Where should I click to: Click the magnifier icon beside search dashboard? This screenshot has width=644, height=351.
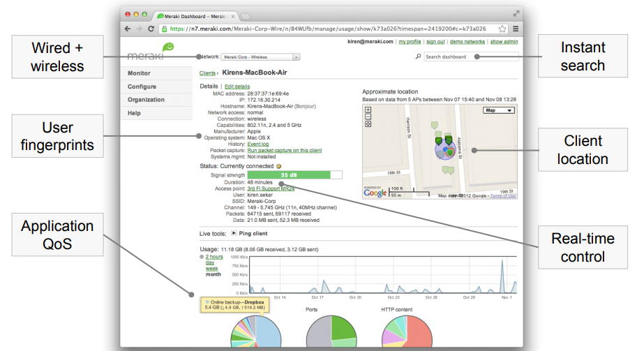(x=418, y=57)
